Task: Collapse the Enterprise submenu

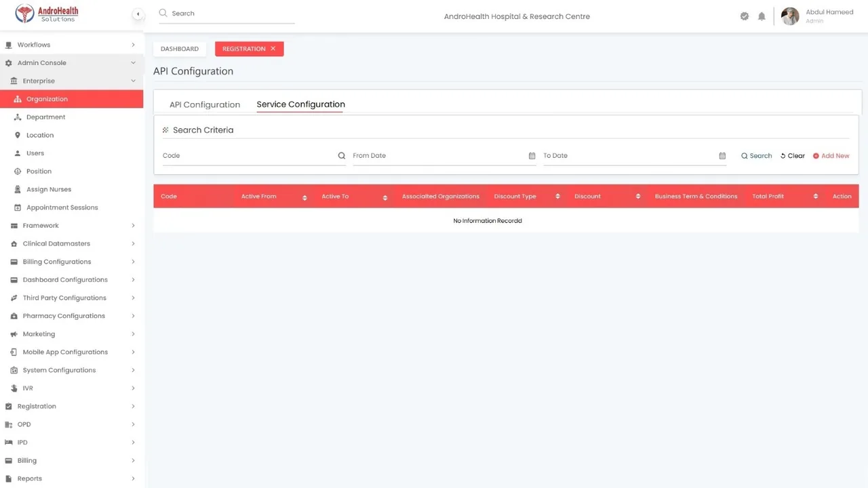Action: pos(133,81)
